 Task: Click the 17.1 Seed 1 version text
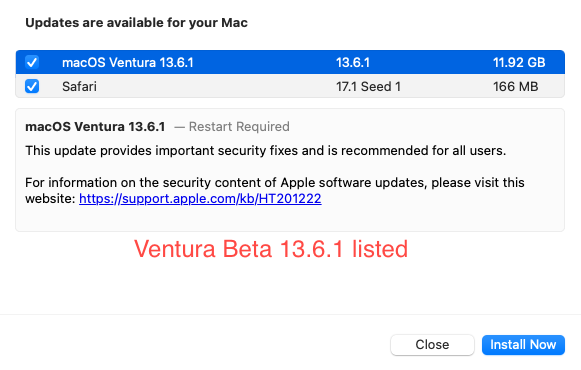tap(368, 87)
